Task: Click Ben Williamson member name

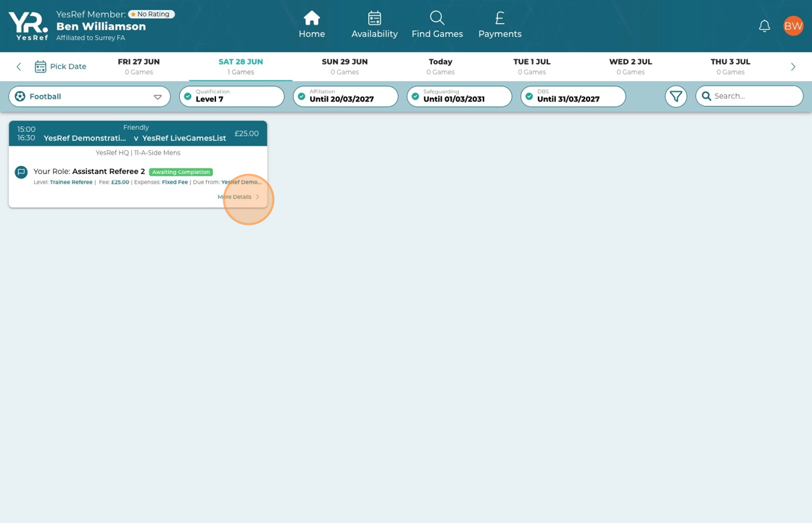Action: point(101,26)
